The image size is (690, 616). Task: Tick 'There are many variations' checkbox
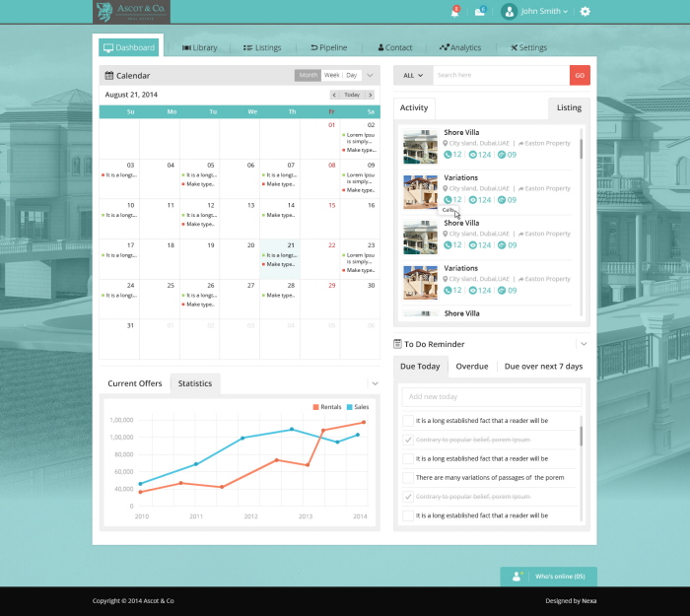(408, 477)
